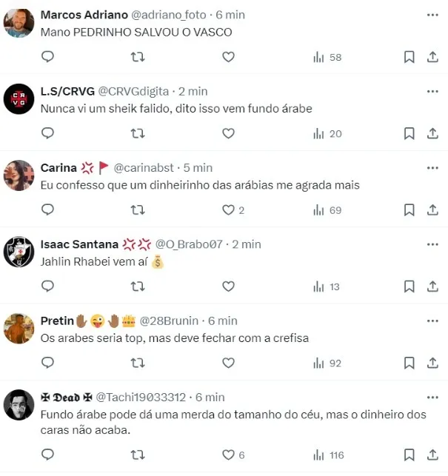The image size is (448, 476).
Task: Open the 6 min timestamp on Dead's tweet
Action: click(210, 398)
